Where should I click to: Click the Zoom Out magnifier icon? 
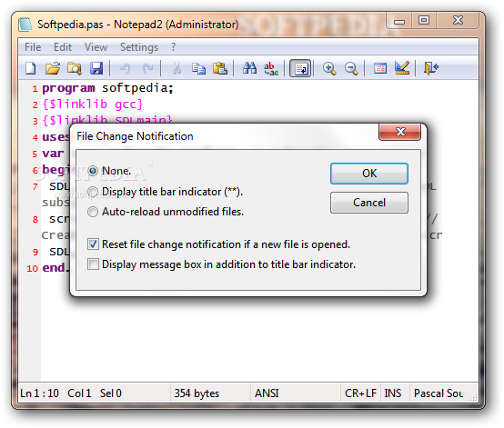351,68
